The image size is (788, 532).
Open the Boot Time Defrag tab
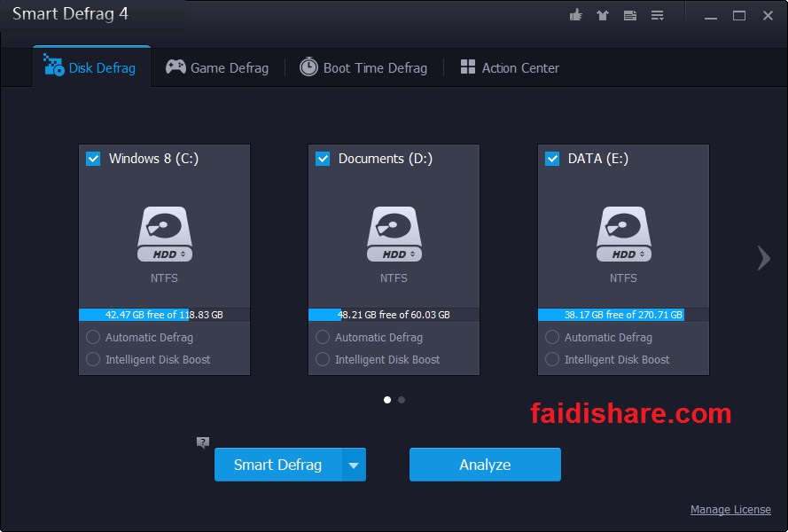pos(363,67)
